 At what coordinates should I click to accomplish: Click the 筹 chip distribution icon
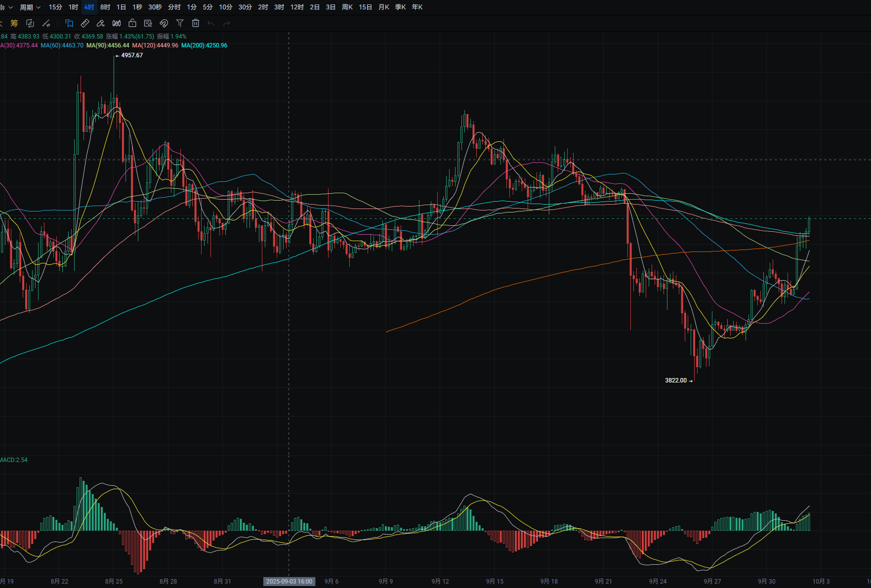pyautogui.click(x=14, y=23)
